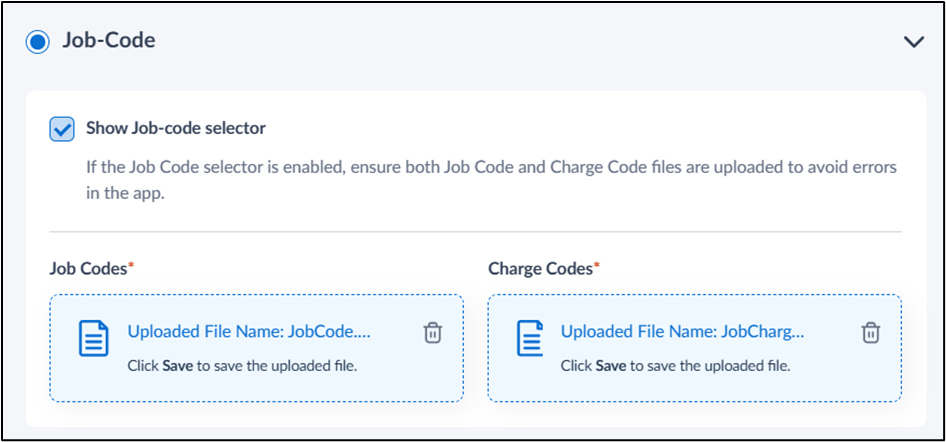Viewport: 946px width, 442px height.
Task: Click the Save hint under JobCode file
Action: pyautogui.click(x=243, y=366)
